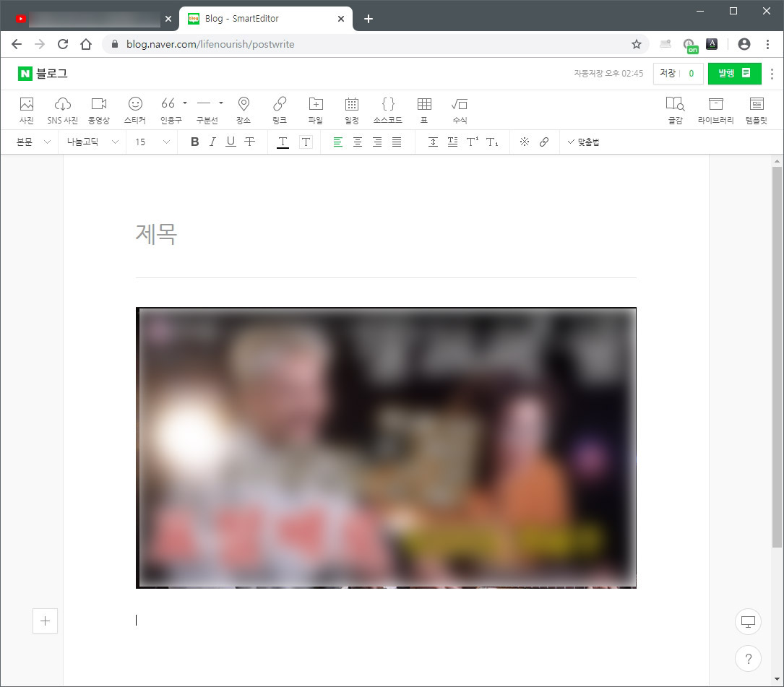Open the help question mark button
This screenshot has width=784, height=687.
click(x=748, y=659)
